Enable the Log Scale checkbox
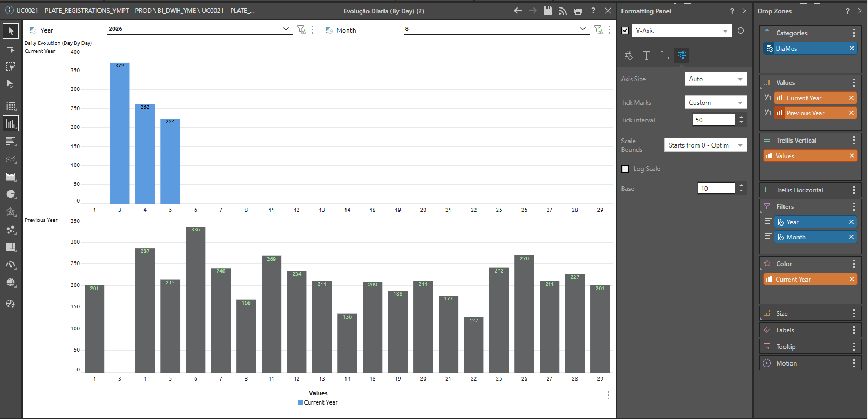The height and width of the screenshot is (419, 868). (625, 169)
